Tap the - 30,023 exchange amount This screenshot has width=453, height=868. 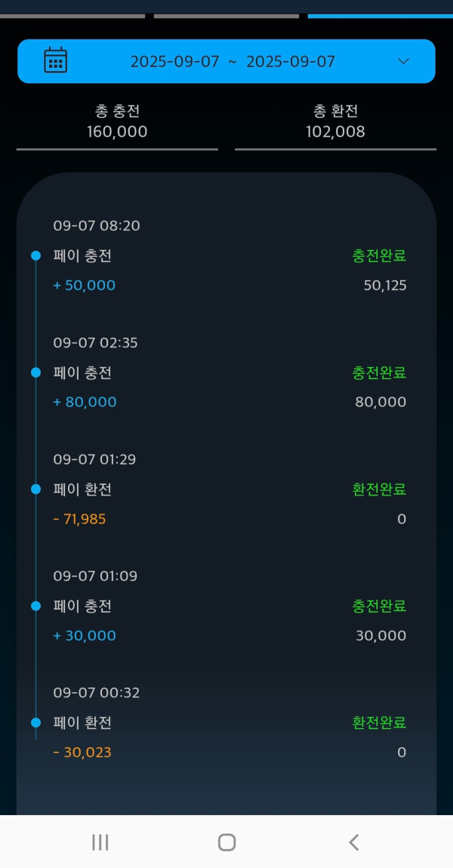coord(82,752)
